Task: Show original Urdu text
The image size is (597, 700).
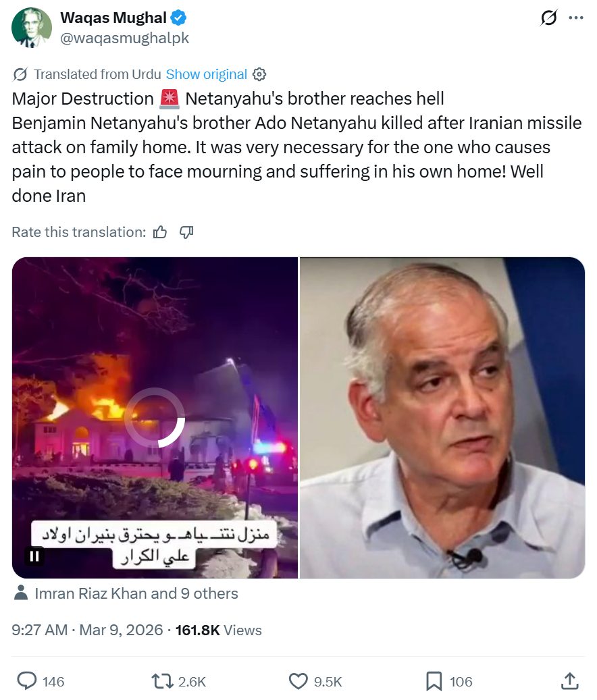Action: coord(206,74)
